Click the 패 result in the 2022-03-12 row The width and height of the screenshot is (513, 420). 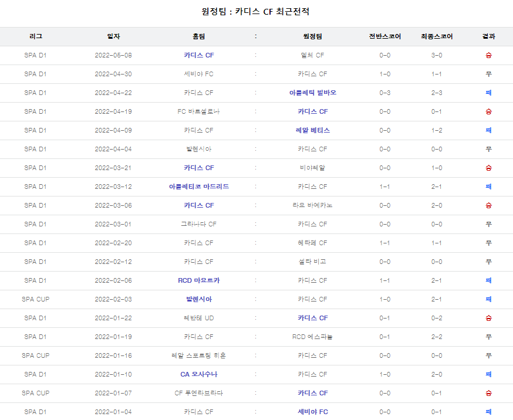click(x=488, y=187)
